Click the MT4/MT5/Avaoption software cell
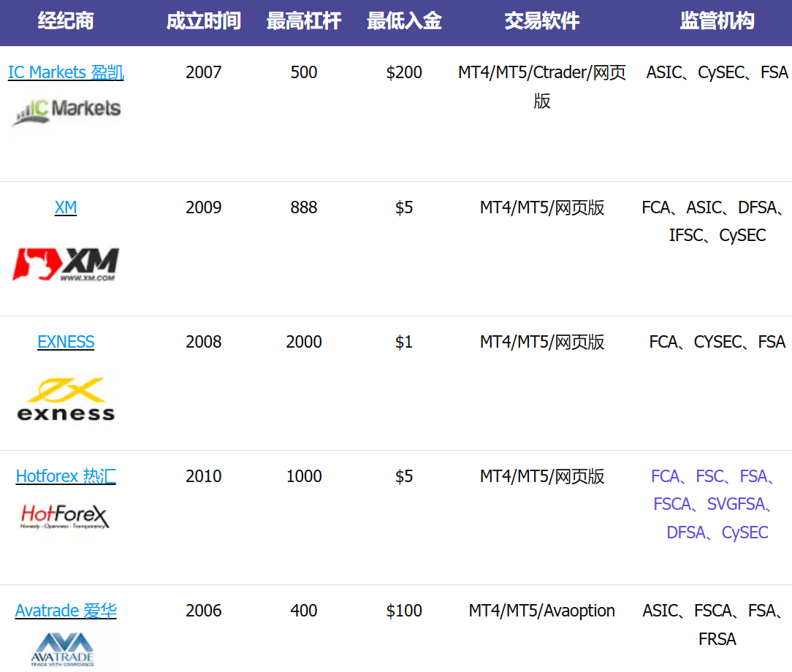The width and height of the screenshot is (792, 672). pyautogui.click(x=542, y=611)
